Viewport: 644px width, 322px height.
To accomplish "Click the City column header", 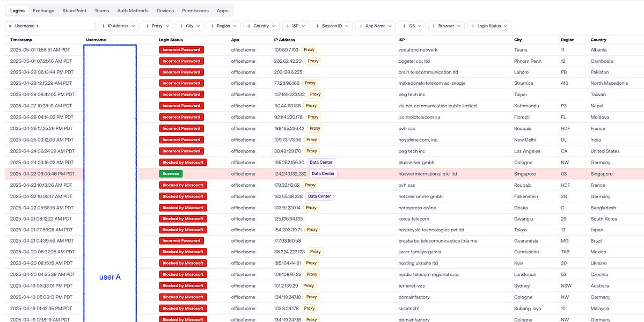I will point(518,40).
